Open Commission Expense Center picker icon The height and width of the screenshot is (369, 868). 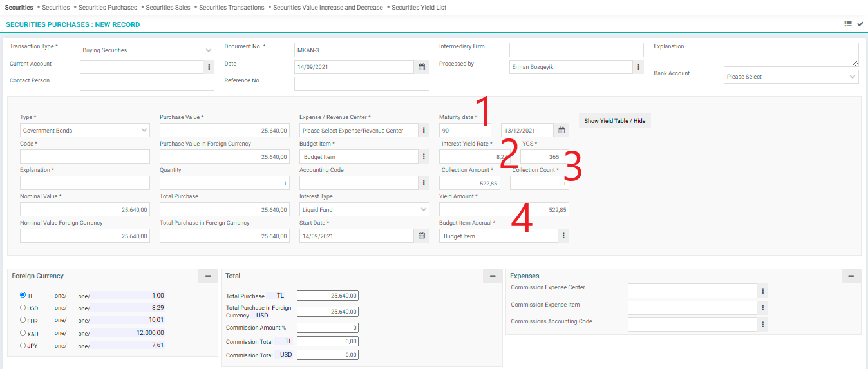(x=763, y=291)
